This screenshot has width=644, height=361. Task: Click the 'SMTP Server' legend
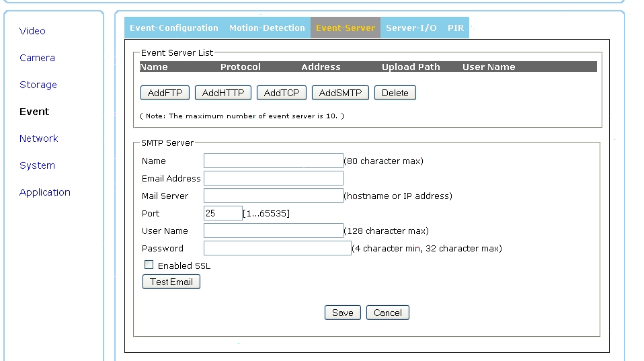(167, 143)
